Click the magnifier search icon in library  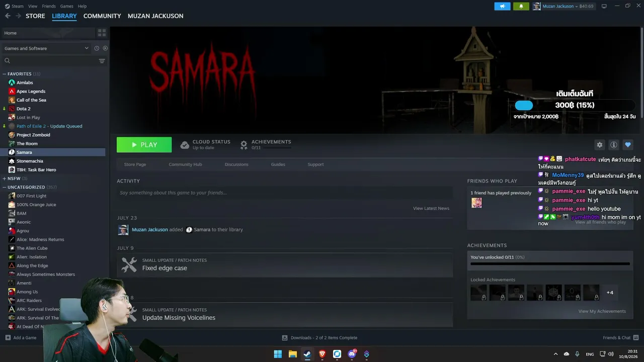point(7,61)
